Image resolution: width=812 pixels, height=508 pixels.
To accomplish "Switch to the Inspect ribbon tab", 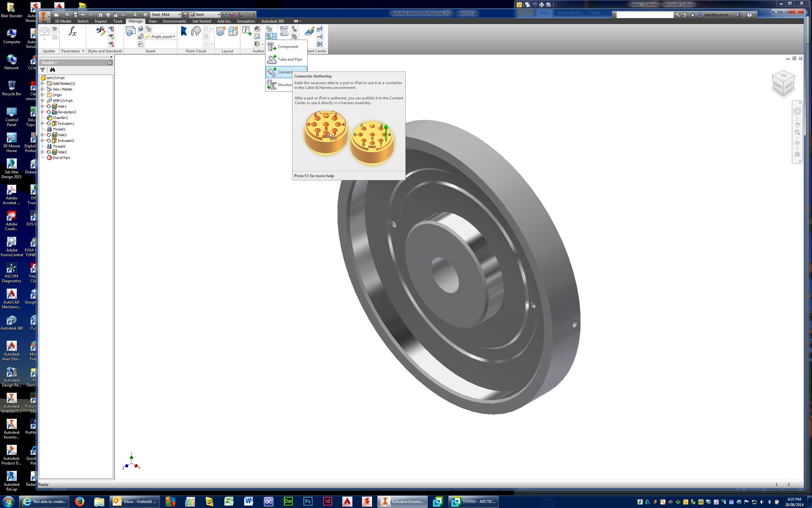I will (101, 21).
